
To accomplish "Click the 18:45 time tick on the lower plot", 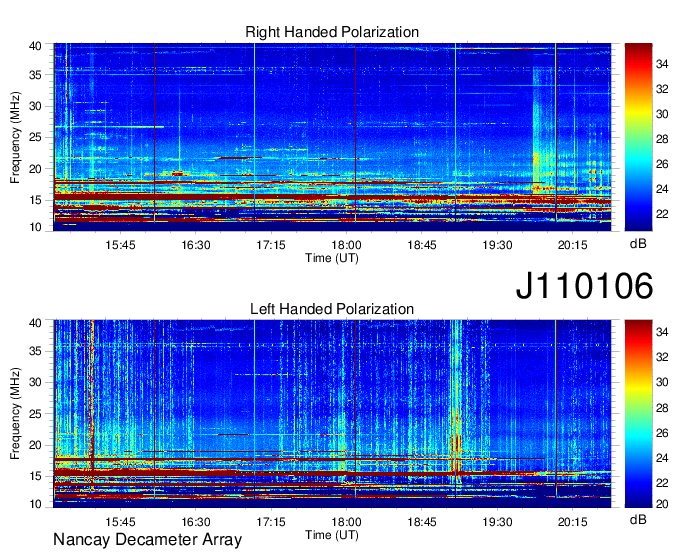I will 422,522.
